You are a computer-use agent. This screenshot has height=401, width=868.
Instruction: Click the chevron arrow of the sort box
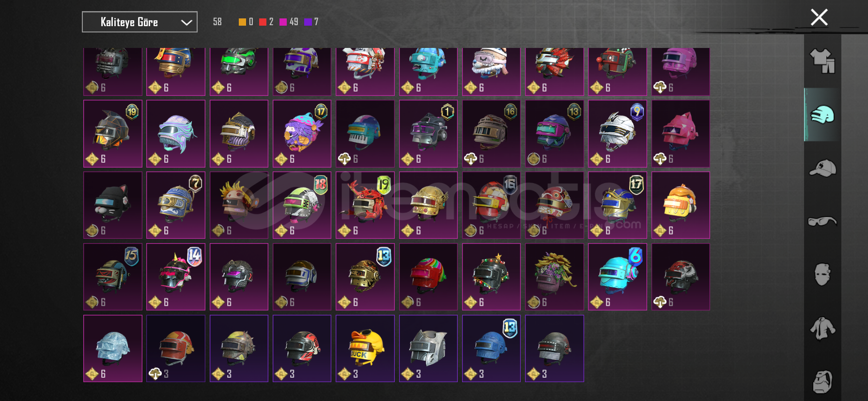click(x=186, y=22)
